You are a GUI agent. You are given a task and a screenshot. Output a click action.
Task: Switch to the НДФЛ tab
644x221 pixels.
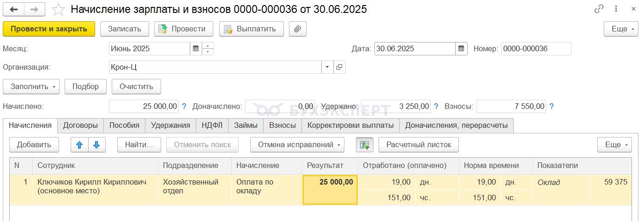(212, 125)
